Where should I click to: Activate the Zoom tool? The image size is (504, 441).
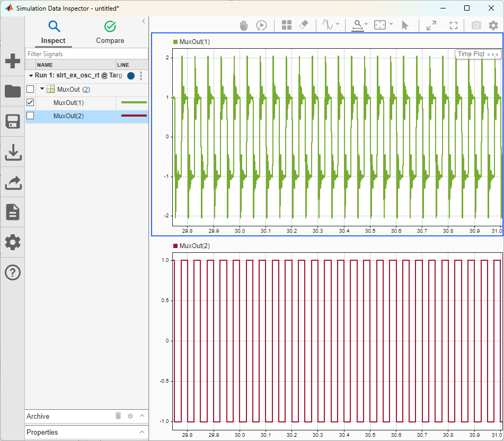tap(357, 25)
